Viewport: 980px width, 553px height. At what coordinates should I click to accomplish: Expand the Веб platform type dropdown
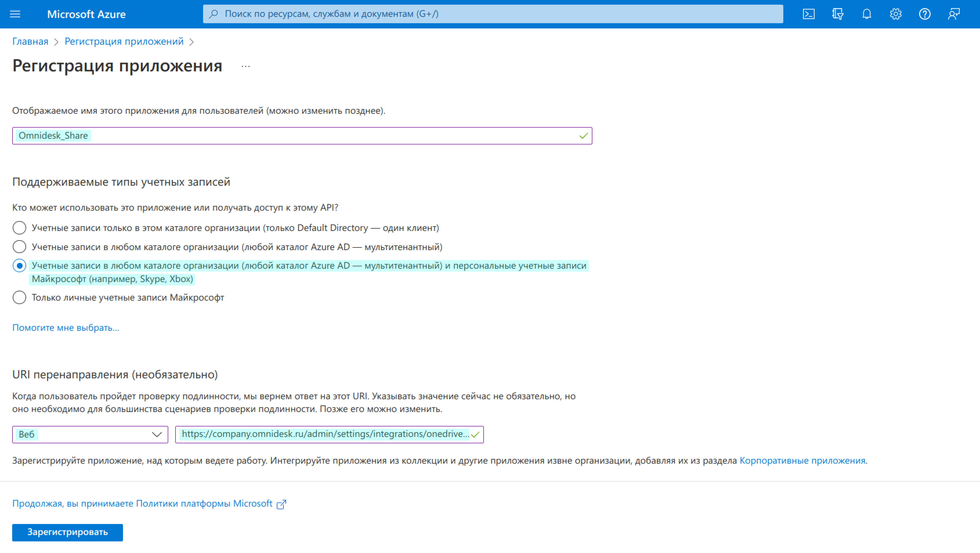tap(90, 434)
